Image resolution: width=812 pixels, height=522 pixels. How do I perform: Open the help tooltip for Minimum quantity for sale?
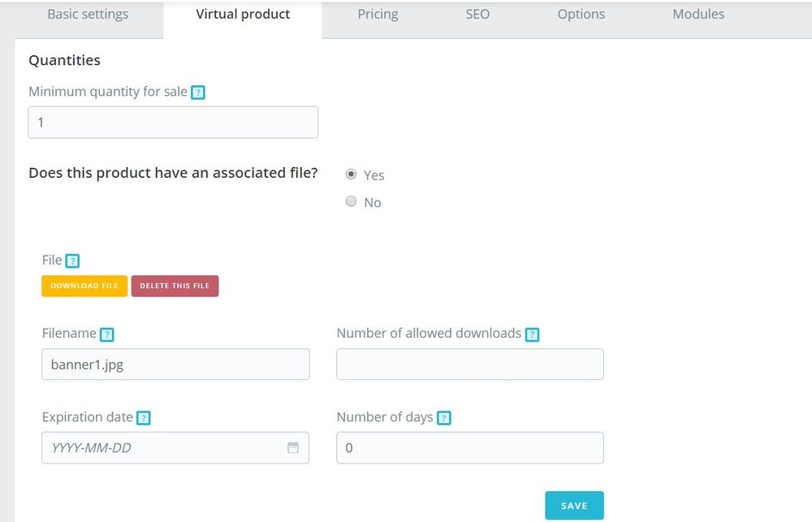pyautogui.click(x=199, y=93)
